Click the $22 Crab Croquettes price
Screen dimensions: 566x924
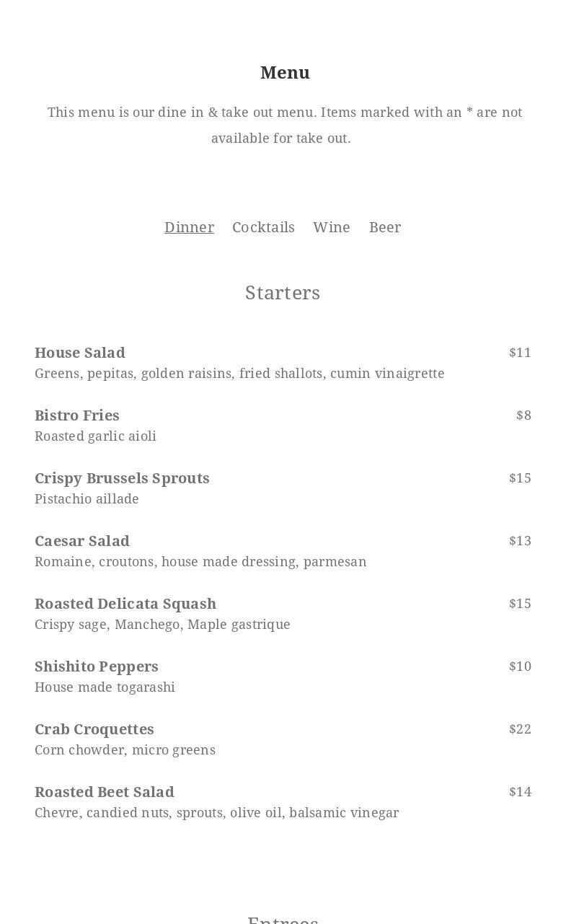pos(520,729)
